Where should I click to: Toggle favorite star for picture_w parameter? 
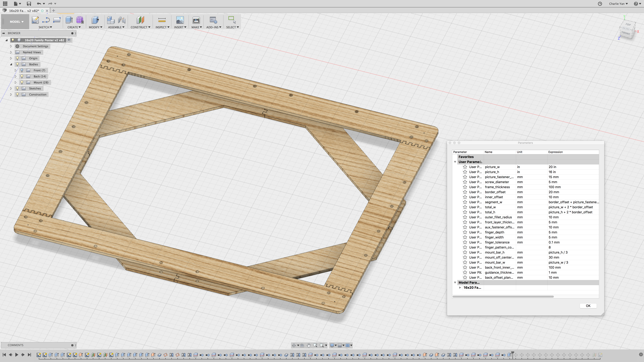point(465,167)
